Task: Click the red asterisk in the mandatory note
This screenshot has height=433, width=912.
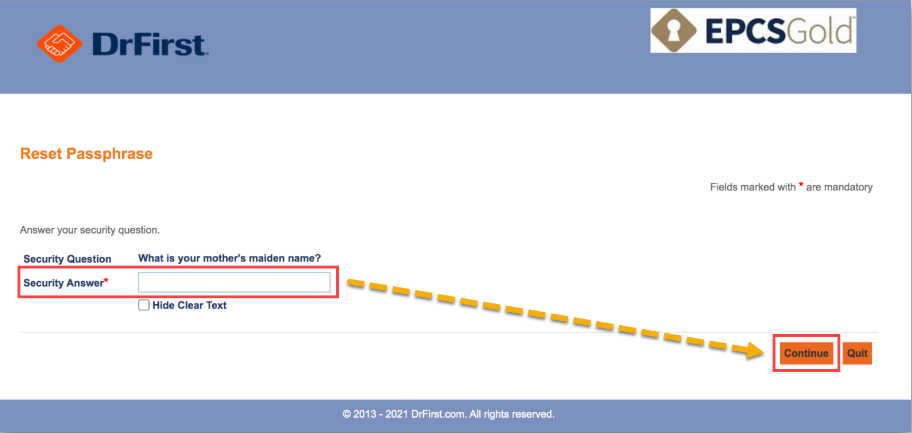Action: [801, 186]
